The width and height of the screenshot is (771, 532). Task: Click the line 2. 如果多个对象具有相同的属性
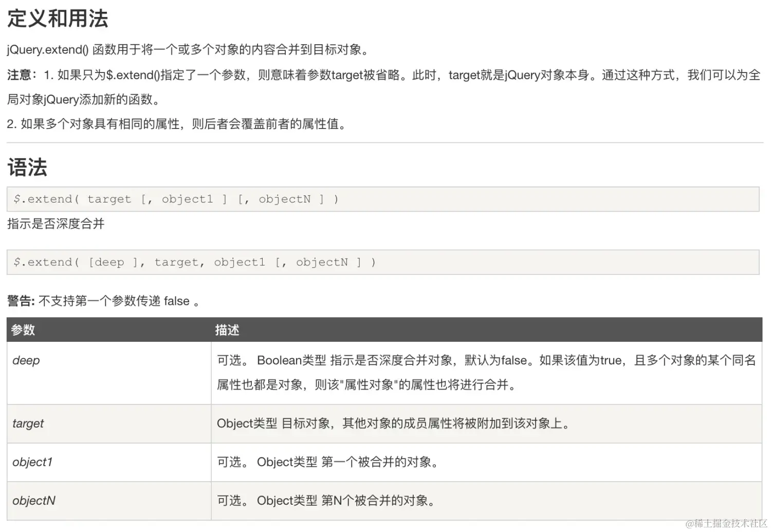click(176, 124)
